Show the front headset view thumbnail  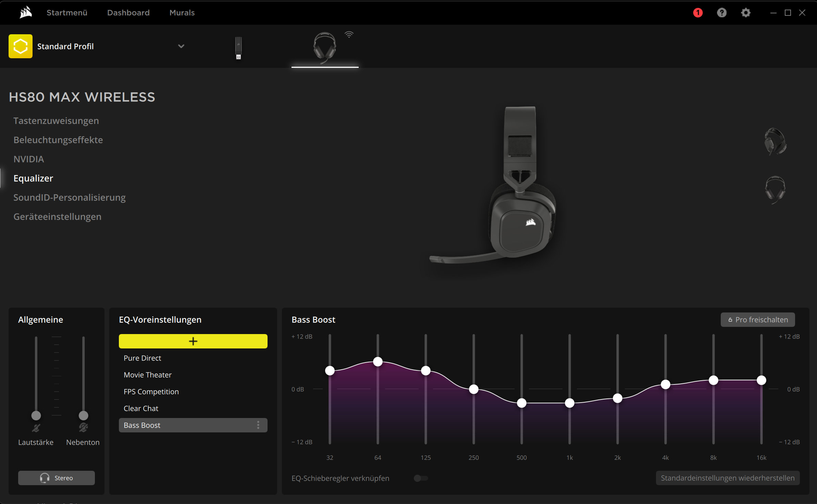776,190
